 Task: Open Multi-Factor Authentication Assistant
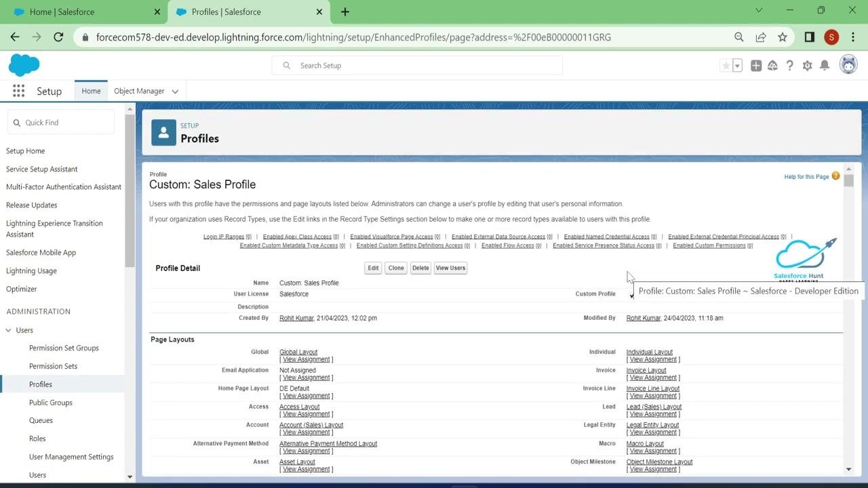pyautogui.click(x=64, y=187)
